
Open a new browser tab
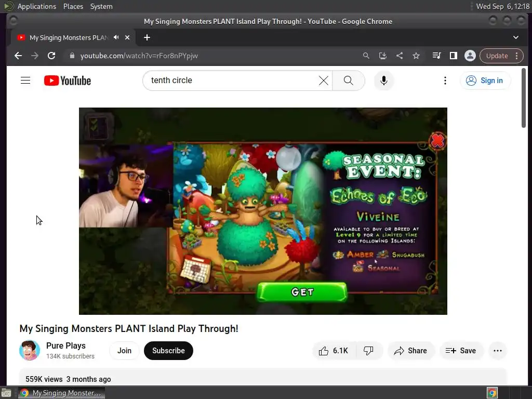pyautogui.click(x=147, y=37)
